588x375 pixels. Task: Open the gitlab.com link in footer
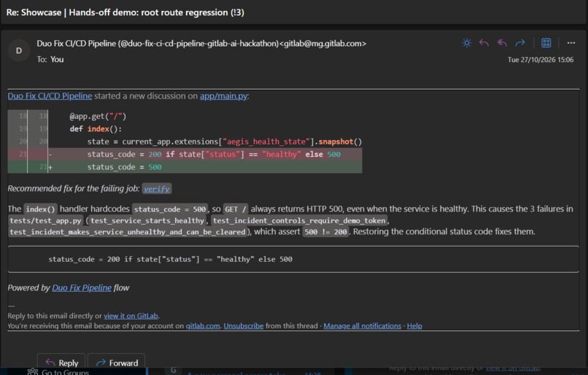(203, 326)
